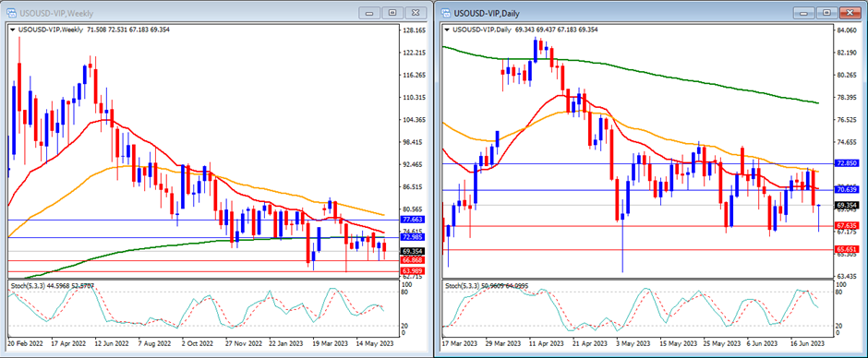Click the 77.663 blue level price label
This screenshot has width=868, height=358.
pyautogui.click(x=412, y=220)
